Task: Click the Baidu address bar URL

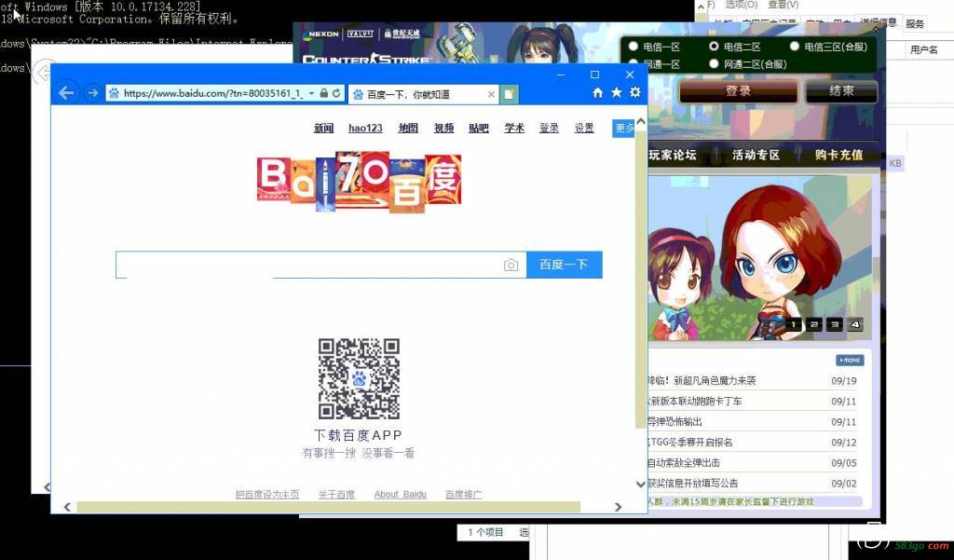Action: (213, 93)
